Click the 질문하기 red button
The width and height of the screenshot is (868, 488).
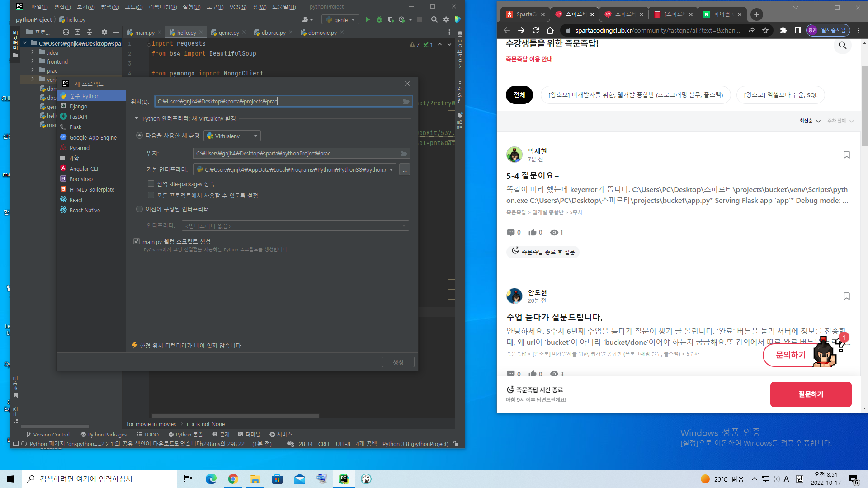click(811, 394)
